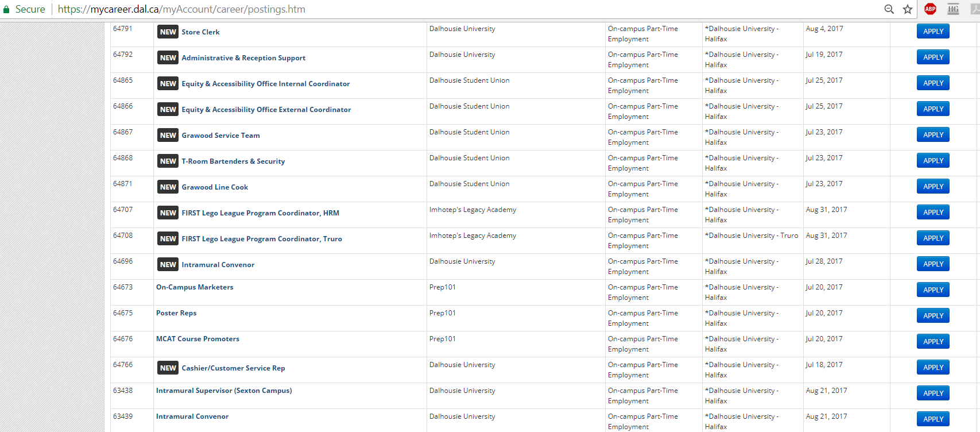The height and width of the screenshot is (432, 980).
Task: Select posting ID 63438
Action: click(x=123, y=391)
